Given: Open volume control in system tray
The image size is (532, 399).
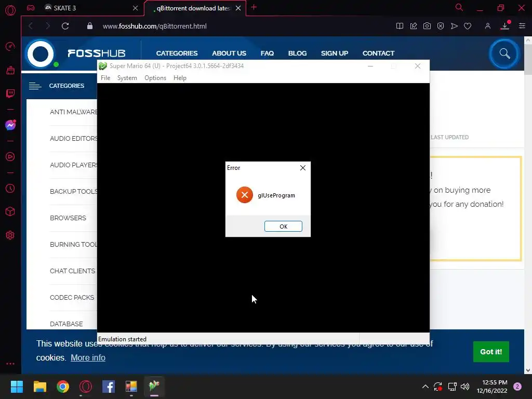Looking at the screenshot, I should pyautogui.click(x=465, y=387).
